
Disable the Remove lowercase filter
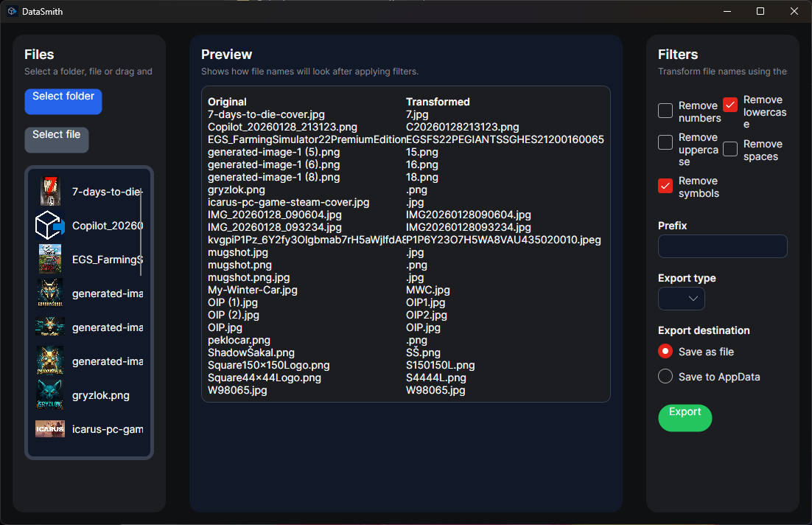click(x=729, y=104)
